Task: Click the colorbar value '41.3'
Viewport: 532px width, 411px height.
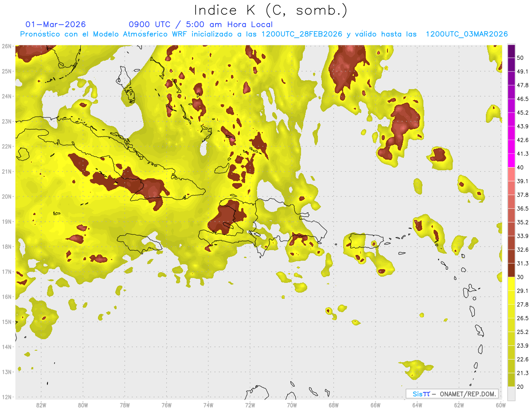Action: point(523,154)
